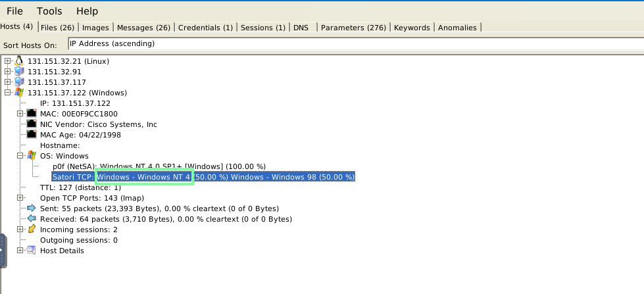Collapse the OS: Windows tree node

point(20,156)
